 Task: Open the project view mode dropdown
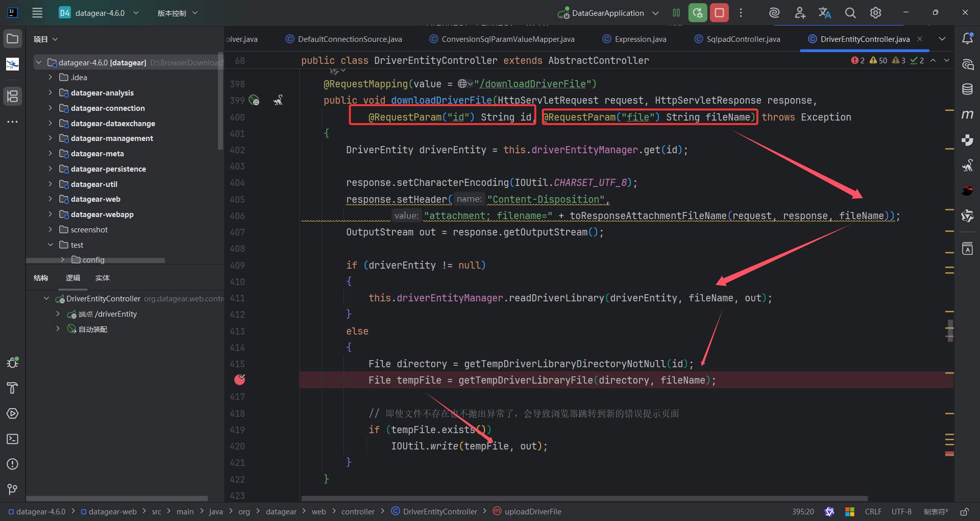(x=46, y=39)
